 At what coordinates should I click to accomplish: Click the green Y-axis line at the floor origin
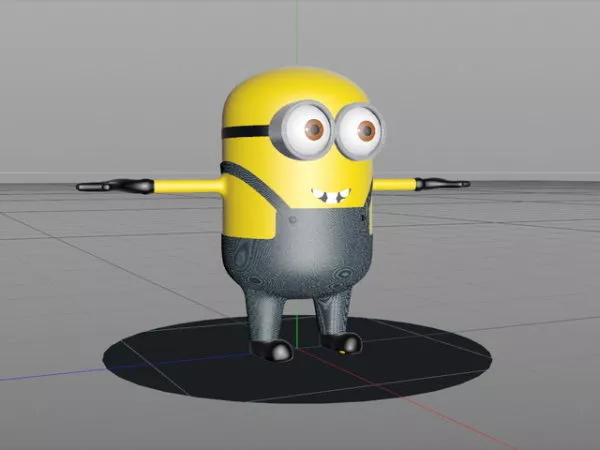tap(297, 332)
